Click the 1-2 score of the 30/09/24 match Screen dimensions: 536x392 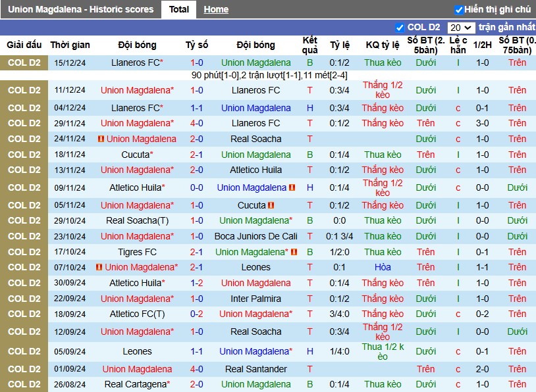click(197, 283)
